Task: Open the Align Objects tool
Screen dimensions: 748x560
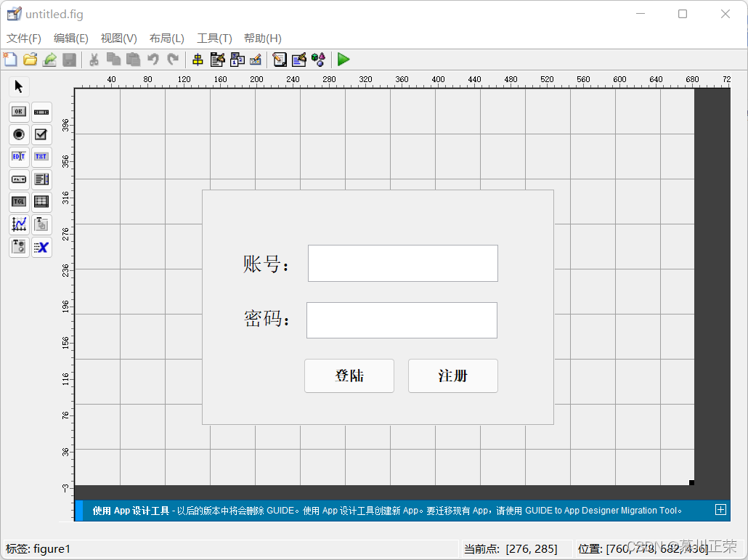Action: point(198,60)
